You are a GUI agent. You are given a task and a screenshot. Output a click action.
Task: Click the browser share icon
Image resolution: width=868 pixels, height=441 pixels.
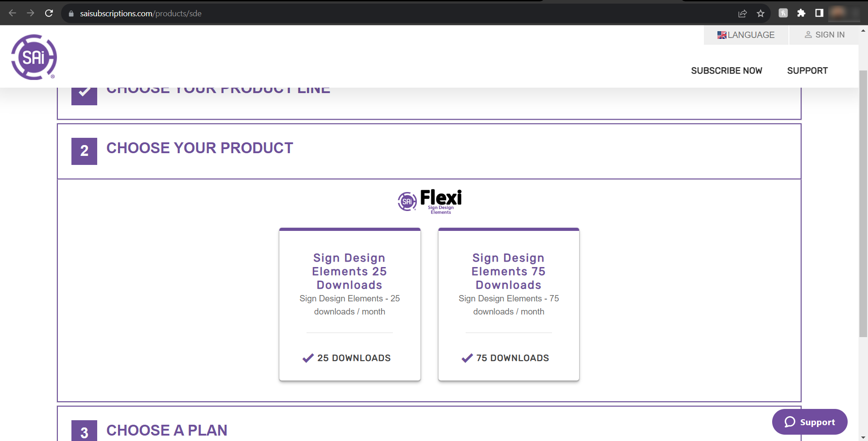(x=743, y=13)
